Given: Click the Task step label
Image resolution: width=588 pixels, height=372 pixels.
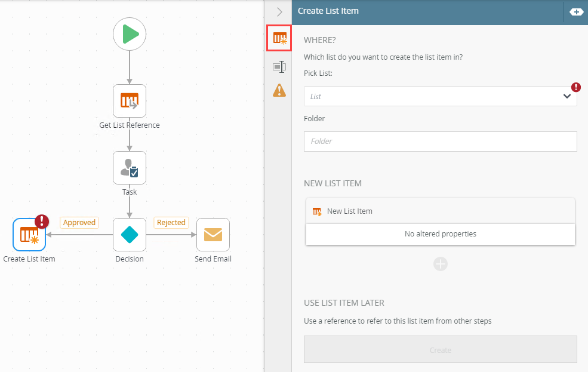Looking at the screenshot, I should pos(130,192).
